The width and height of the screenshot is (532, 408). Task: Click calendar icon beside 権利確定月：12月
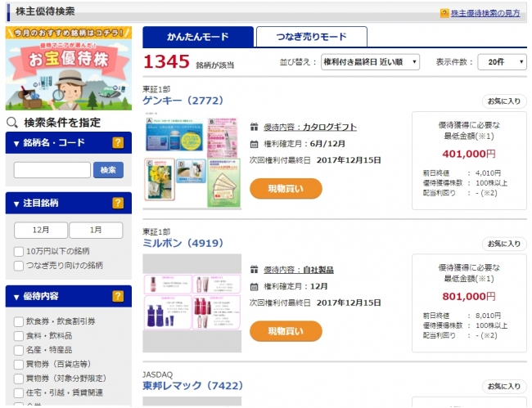coord(254,287)
